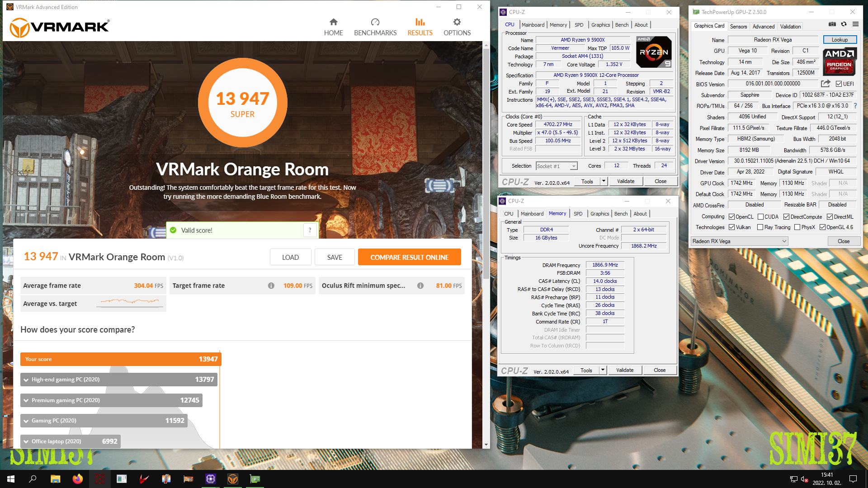Click the AMD Radeon graphics logo
The width and height of the screenshot is (868, 488).
839,61
